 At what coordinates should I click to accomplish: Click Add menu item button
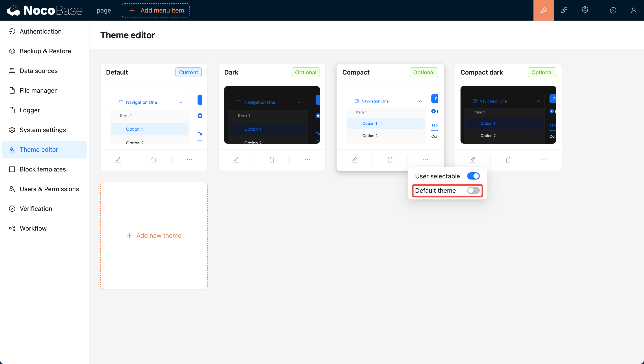pyautogui.click(x=156, y=10)
